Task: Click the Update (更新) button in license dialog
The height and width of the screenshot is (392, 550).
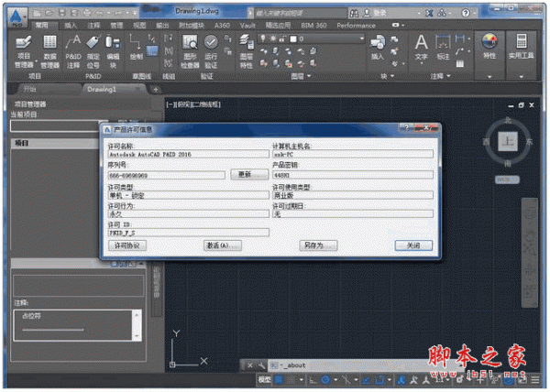Action: tap(249, 174)
